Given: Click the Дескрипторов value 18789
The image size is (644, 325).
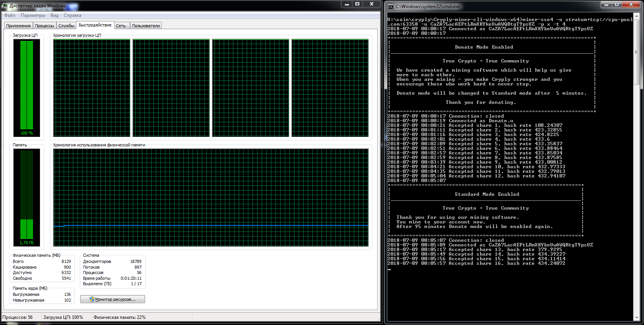Looking at the screenshot, I should (x=136, y=261).
